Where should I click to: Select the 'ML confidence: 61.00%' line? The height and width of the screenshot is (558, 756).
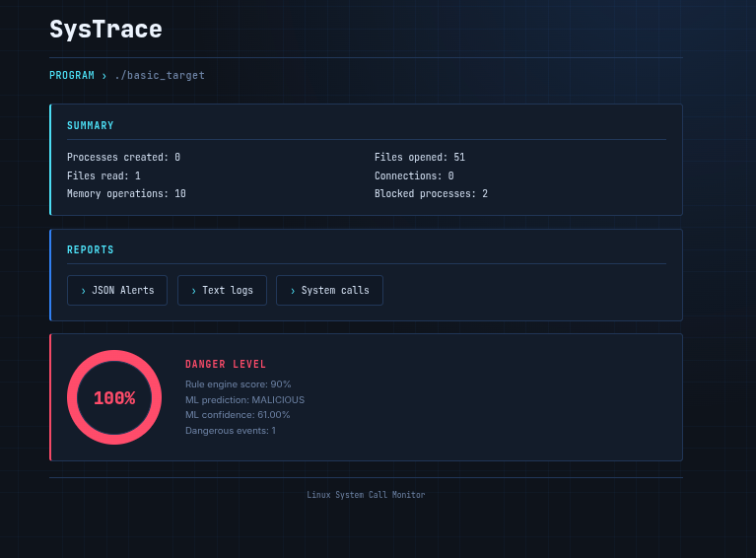238,415
